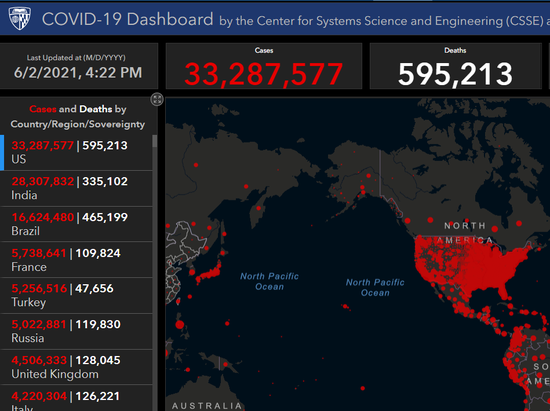Click the NORTH AMERICA label on the map
This screenshot has height=411, width=550.
(x=465, y=233)
